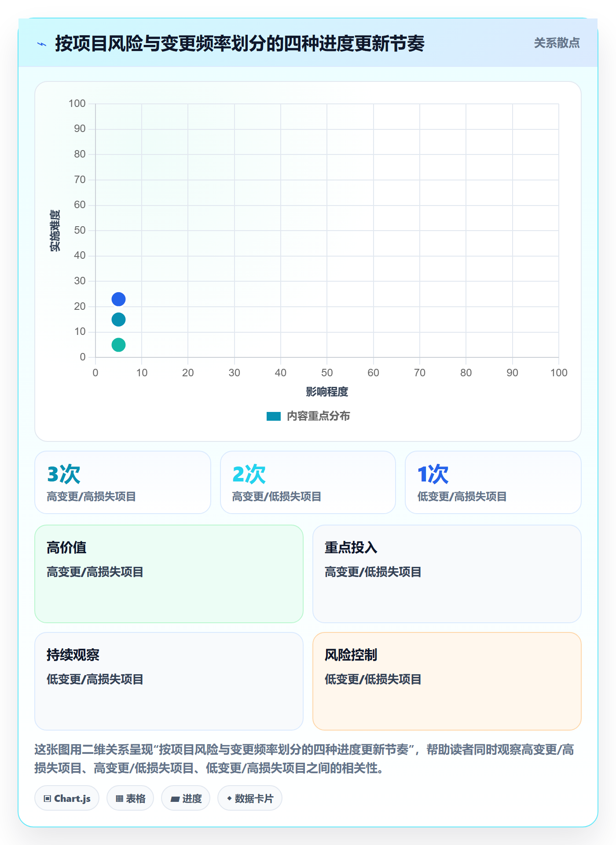Click the Chart.js tag chip
Viewport: 616px width, 845px height.
click(x=67, y=798)
